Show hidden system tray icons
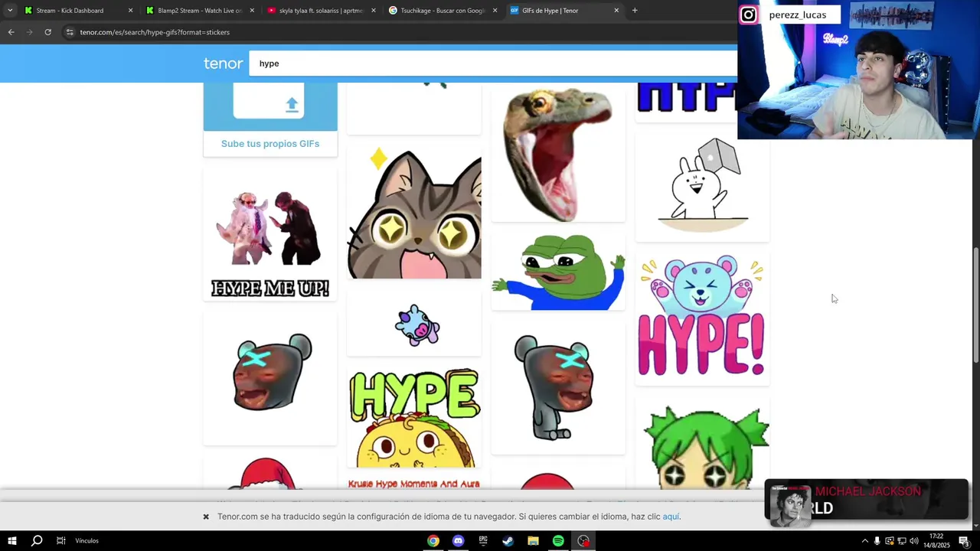The width and height of the screenshot is (980, 551). (865, 541)
